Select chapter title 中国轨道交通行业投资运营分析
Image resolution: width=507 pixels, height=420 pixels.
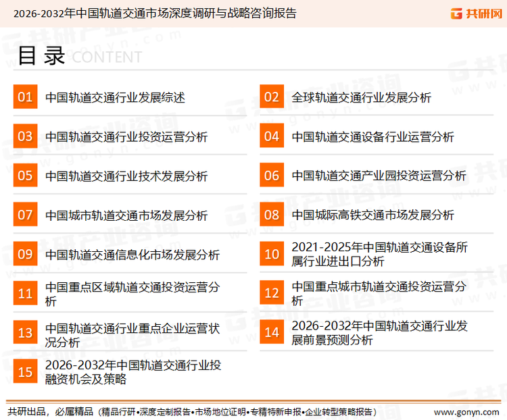(126, 137)
